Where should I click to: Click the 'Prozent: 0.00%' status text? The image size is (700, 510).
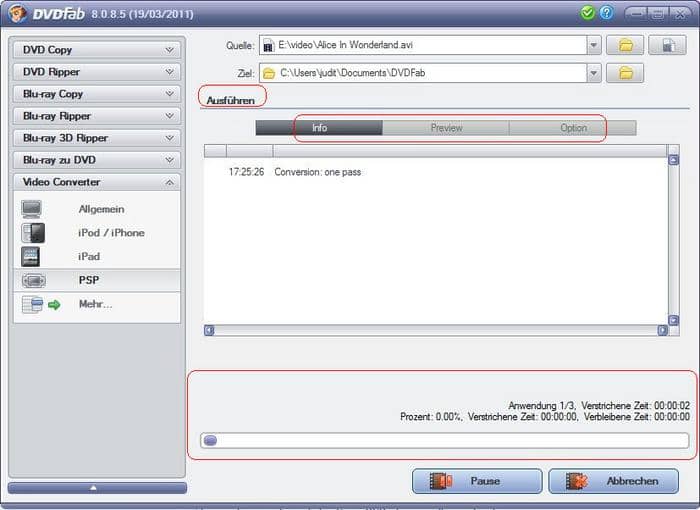tap(430, 417)
